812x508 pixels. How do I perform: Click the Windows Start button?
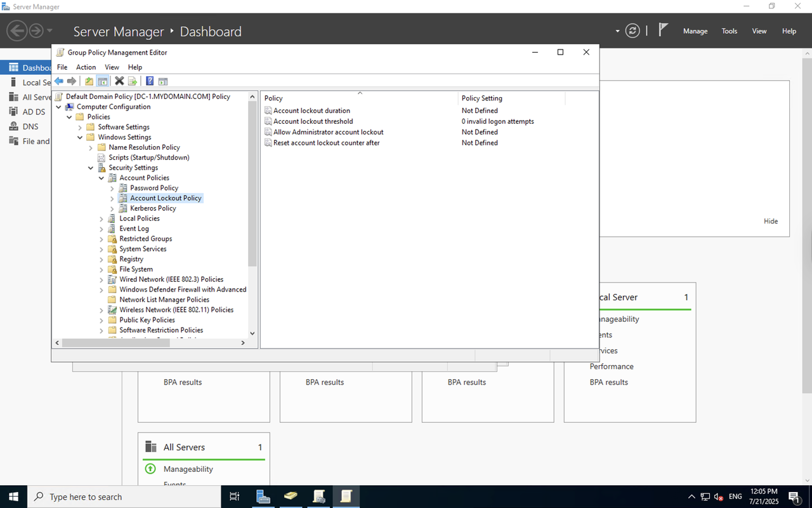(x=13, y=497)
